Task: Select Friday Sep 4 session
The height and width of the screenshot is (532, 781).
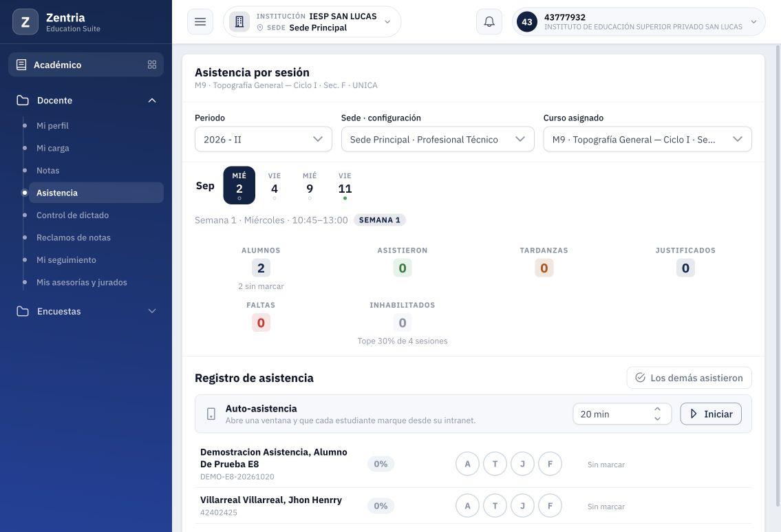Action: 275,185
